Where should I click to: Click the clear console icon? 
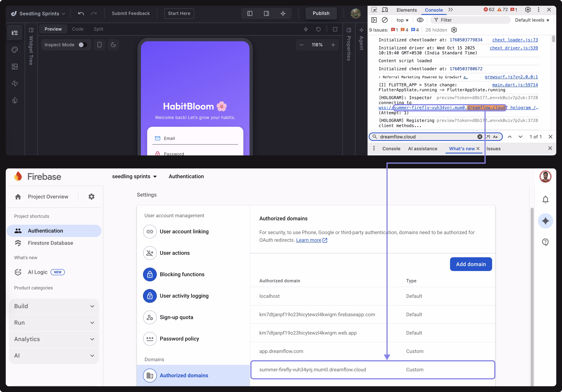click(385, 20)
